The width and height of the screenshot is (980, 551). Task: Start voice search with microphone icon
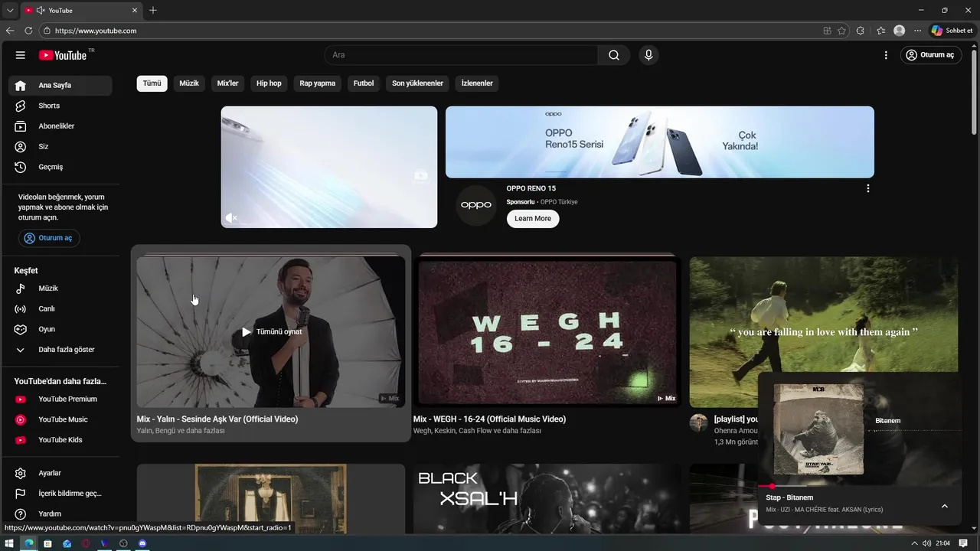[x=648, y=55]
